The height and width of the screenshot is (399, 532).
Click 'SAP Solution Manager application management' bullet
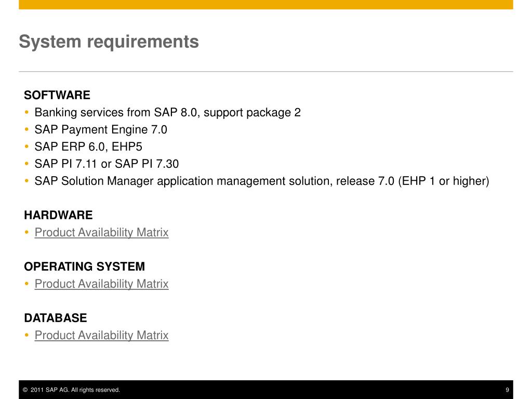pos(262,181)
